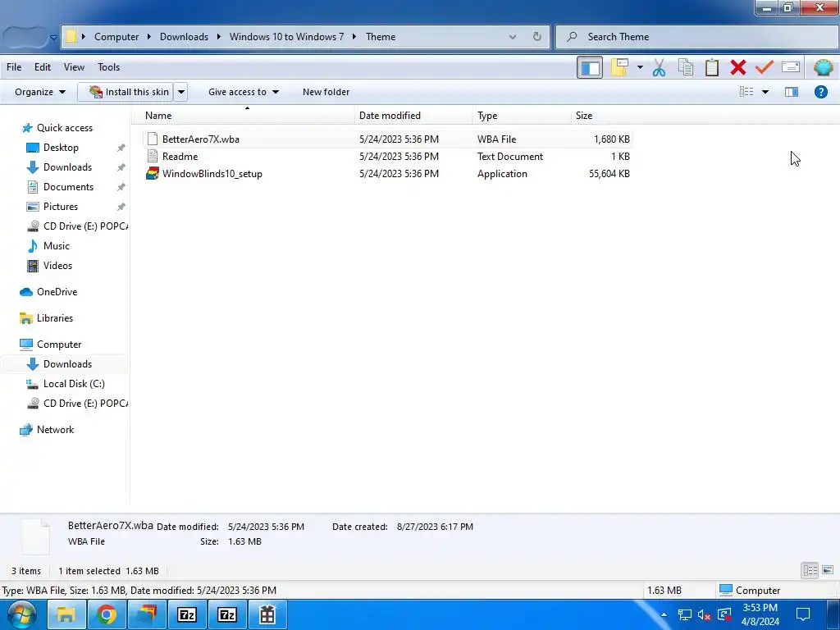This screenshot has width=840, height=630.
Task: Open the blue Help question mark
Action: [x=820, y=92]
